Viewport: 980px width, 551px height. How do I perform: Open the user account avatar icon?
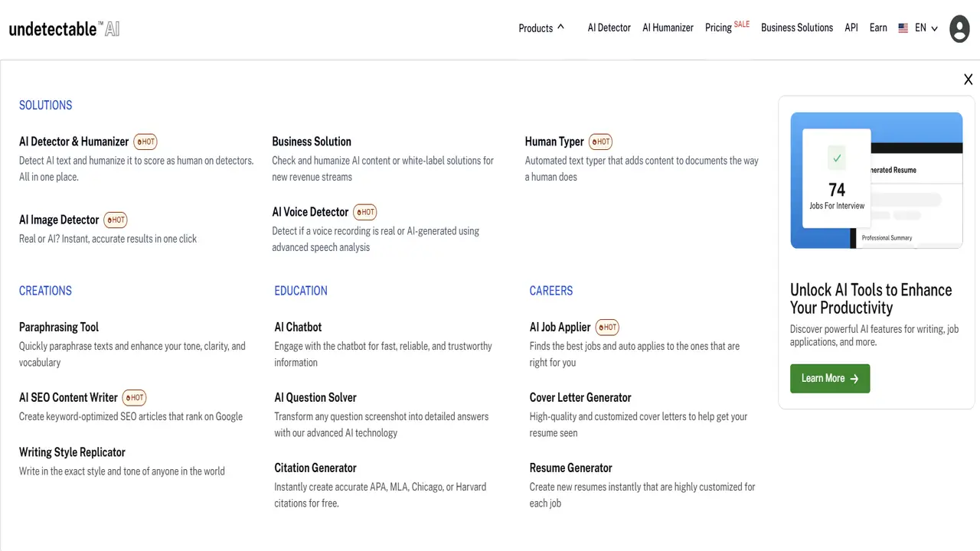[959, 28]
